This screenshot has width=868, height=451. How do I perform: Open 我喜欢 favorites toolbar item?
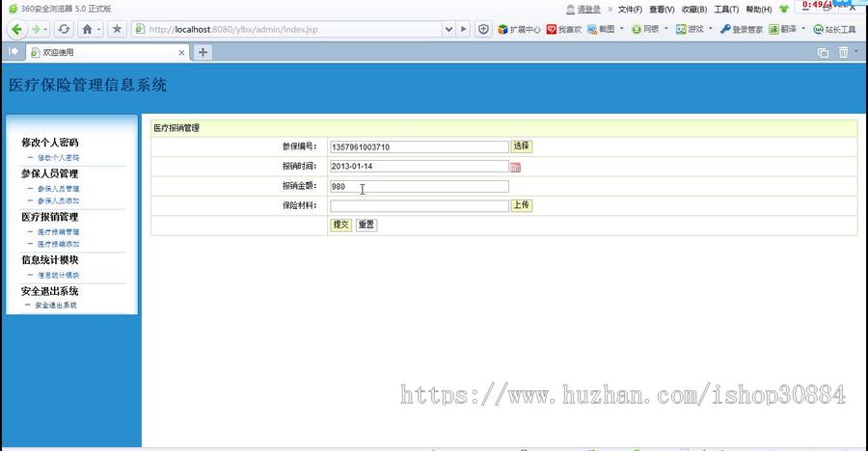point(563,29)
